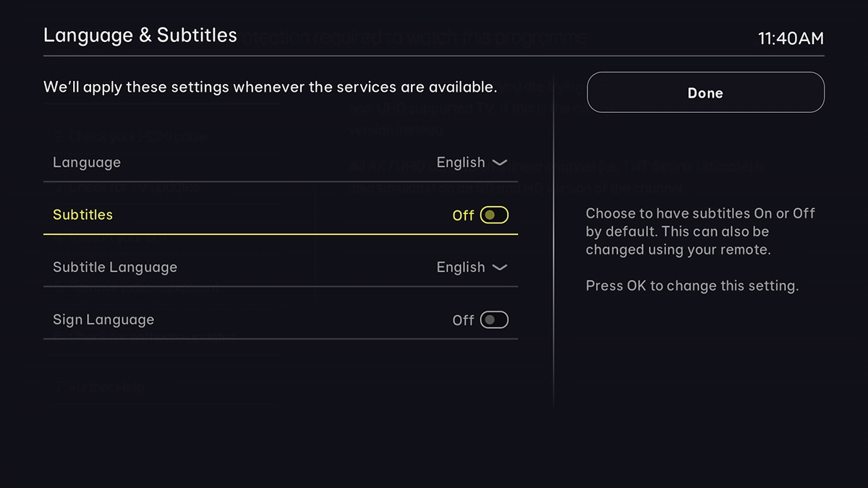Expand the Subtitle Language dropdown chevron
This screenshot has width=868, height=488.
click(500, 267)
